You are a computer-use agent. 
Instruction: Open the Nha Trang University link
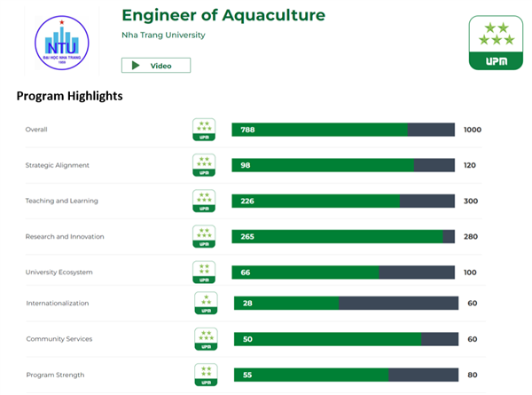point(163,36)
